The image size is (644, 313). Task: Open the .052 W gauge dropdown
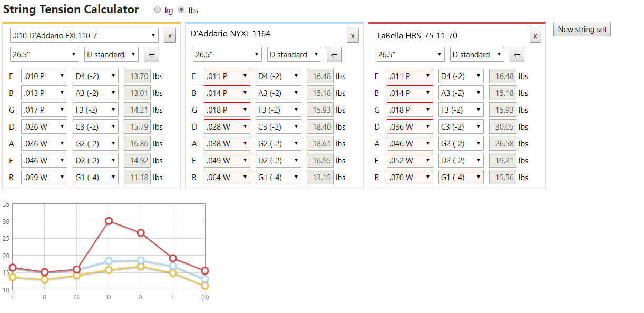(410, 160)
